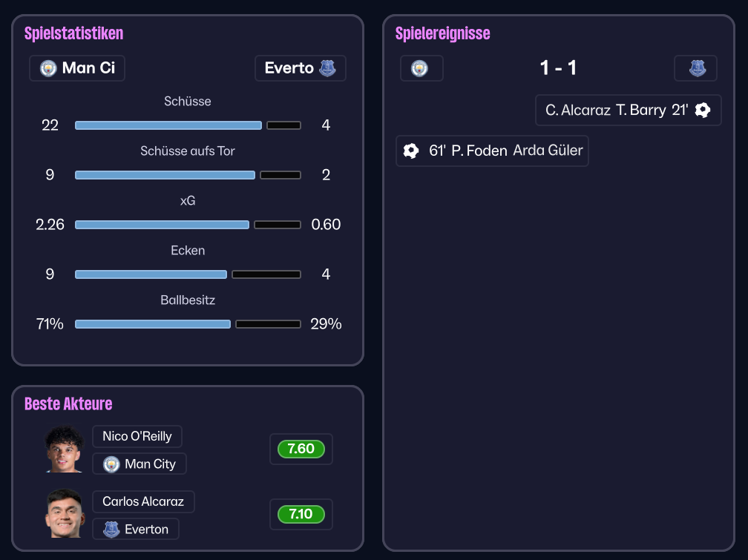The width and height of the screenshot is (748, 560).
Task: Open Nico O'Reilly's player photo
Action: point(64,449)
